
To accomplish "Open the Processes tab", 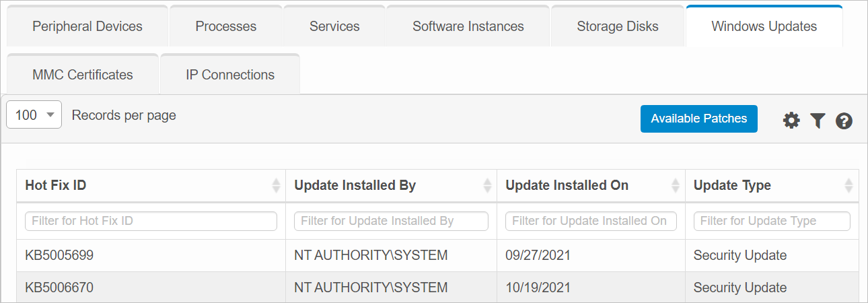I will (226, 27).
